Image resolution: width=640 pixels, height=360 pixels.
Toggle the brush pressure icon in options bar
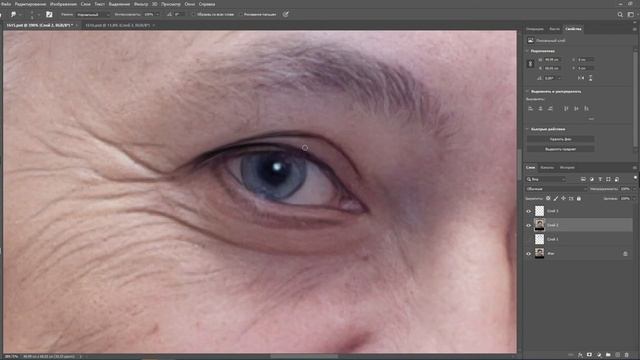click(x=285, y=14)
